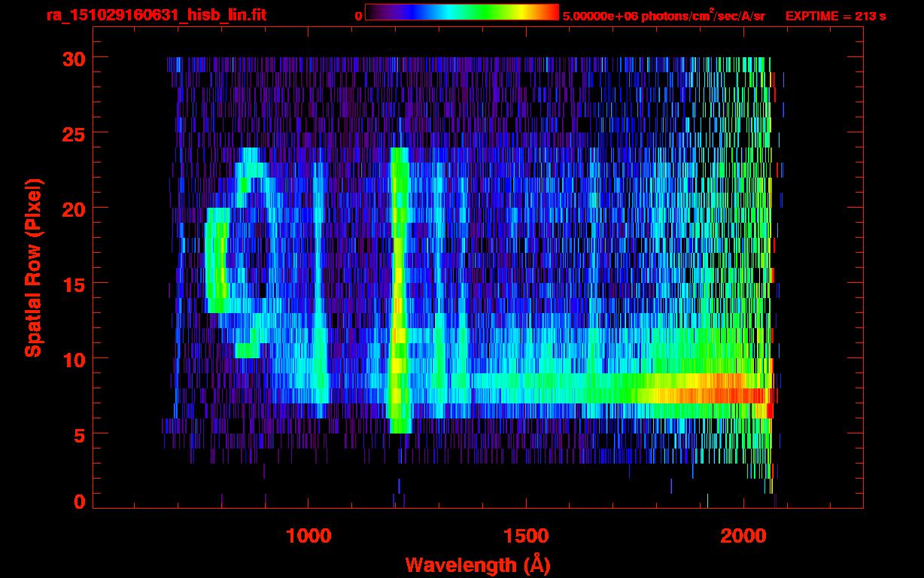Click the 5.00000e+06 photons/cm²/sec/Å/sr label

pos(664,15)
